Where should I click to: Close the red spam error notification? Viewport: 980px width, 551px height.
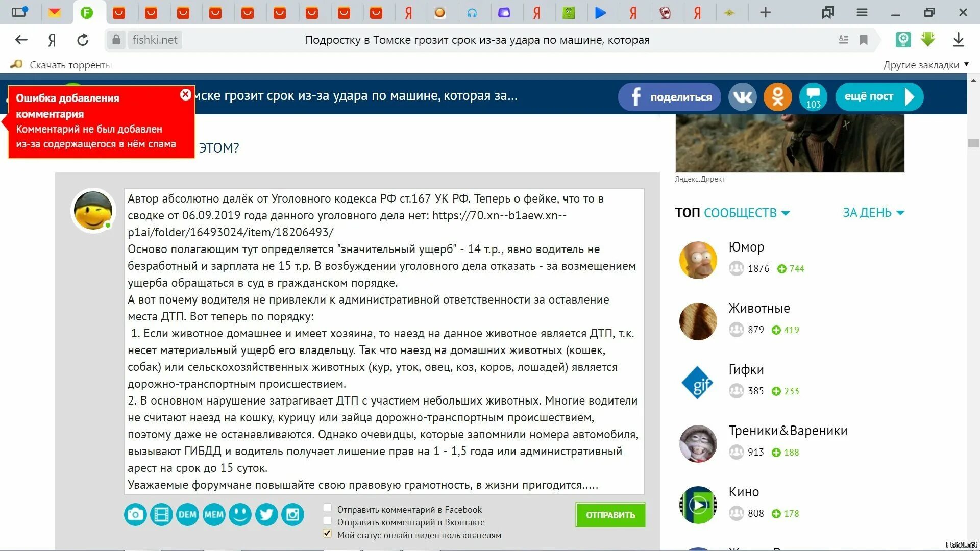pos(185,94)
